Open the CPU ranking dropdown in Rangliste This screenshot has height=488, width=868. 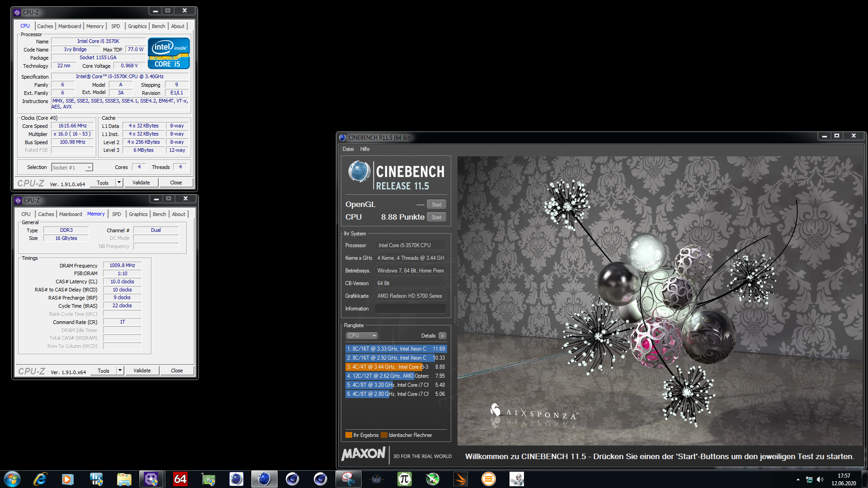pyautogui.click(x=362, y=336)
